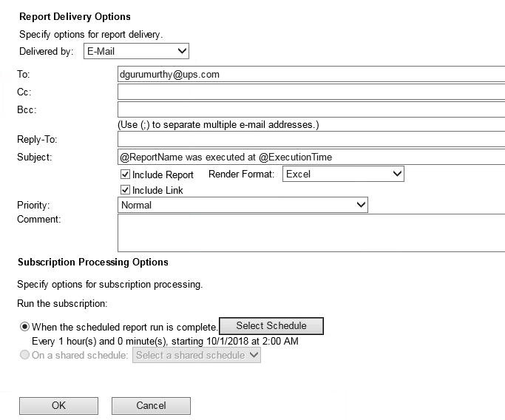Click the Report Delivery Options heading
This screenshot has width=505, height=420.
click(74, 16)
